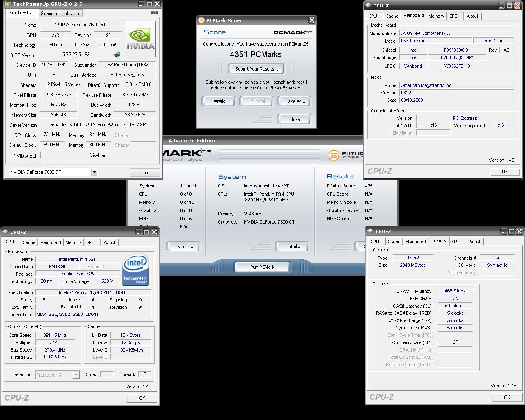Minimize the GPU-Z window
Image resolution: width=525 pixels, height=420 pixels.
[x=142, y=4]
